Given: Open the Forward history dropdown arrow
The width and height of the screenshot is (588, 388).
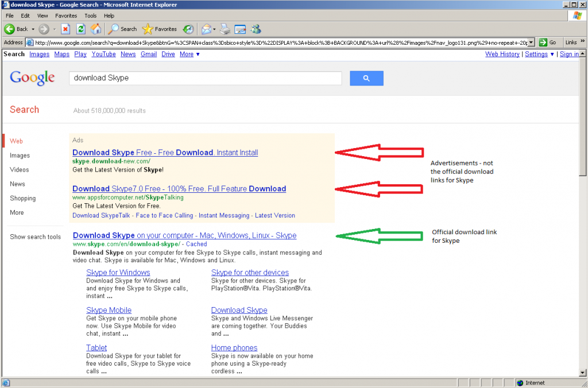Looking at the screenshot, I should [55, 29].
